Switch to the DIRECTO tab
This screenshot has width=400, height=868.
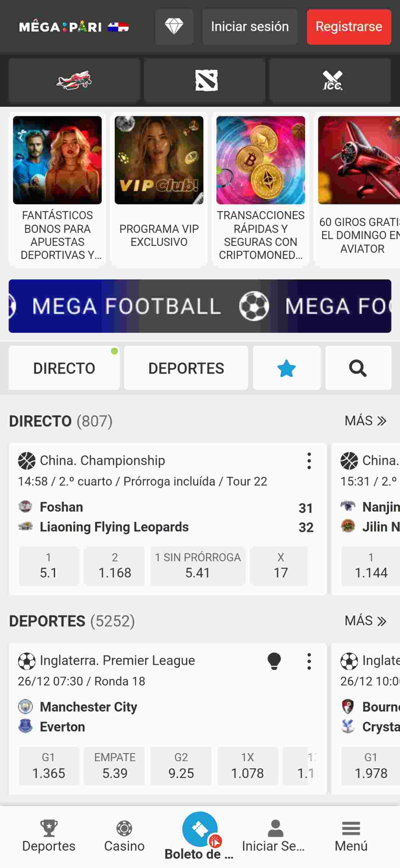64,368
